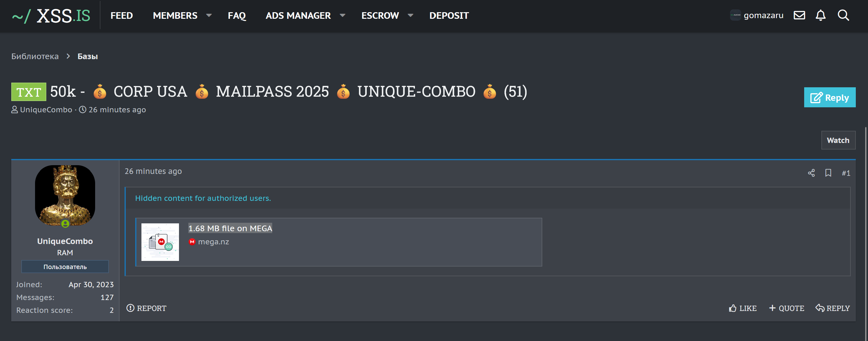Toggle Watch on this thread

click(x=838, y=140)
